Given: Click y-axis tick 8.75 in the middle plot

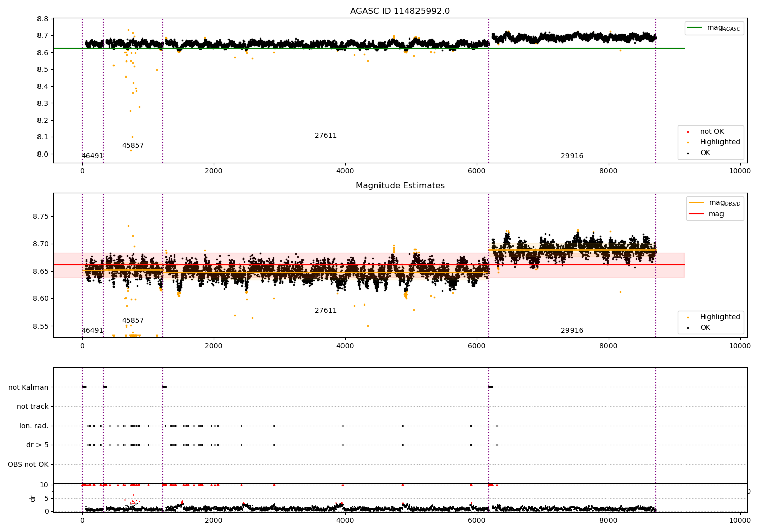Looking at the screenshot, I should coord(41,216).
